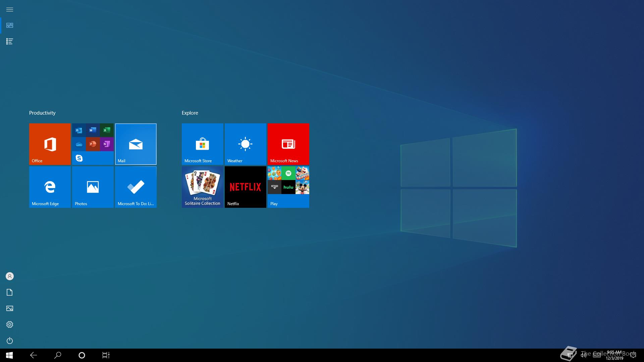
Task: Open the Weather tile
Action: pos(246,144)
